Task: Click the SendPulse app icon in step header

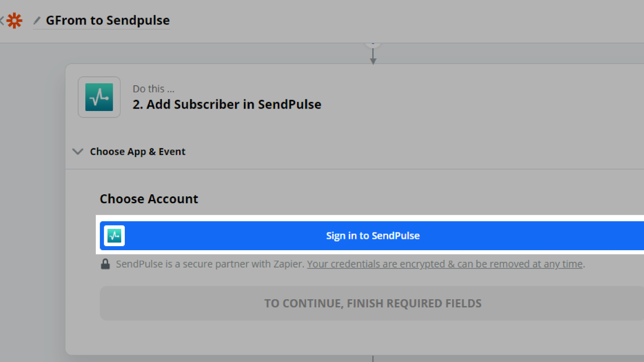Action: point(99,97)
